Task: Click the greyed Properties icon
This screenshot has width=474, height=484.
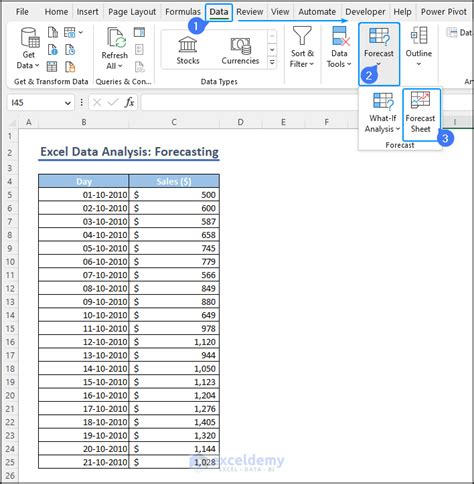Action: pyautogui.click(x=139, y=50)
